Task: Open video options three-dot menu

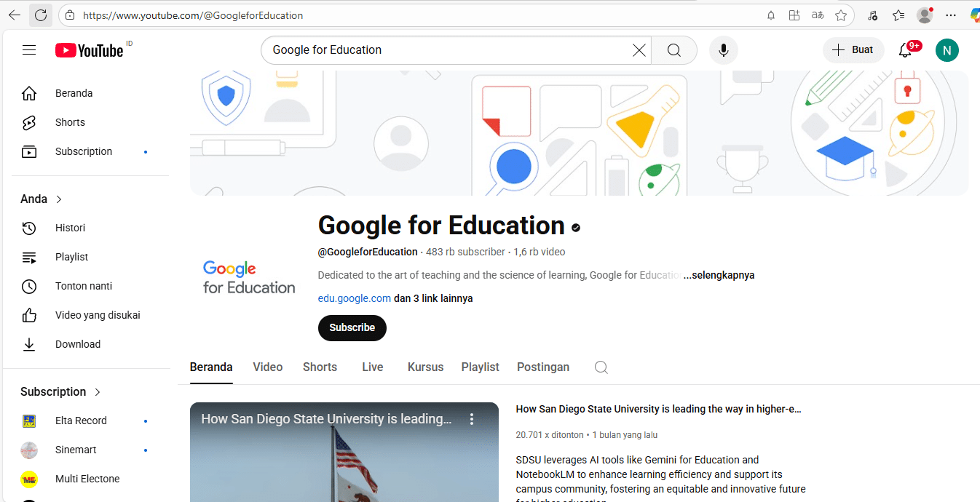Action: 472,419
